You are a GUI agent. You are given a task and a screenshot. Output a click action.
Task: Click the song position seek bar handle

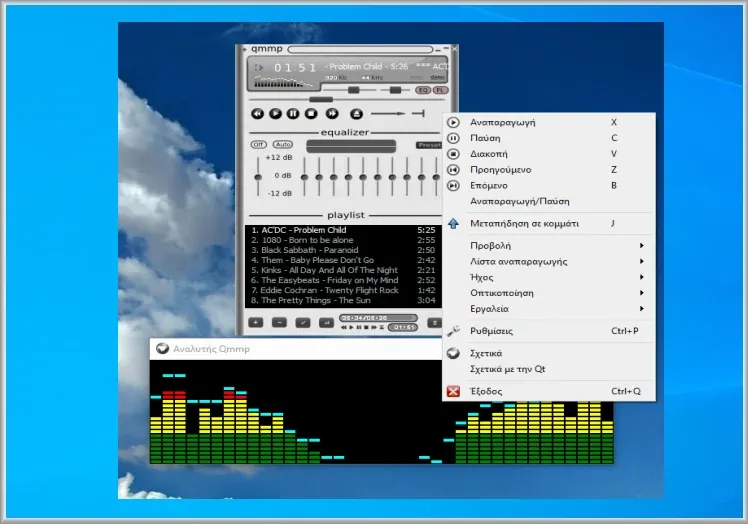click(321, 99)
